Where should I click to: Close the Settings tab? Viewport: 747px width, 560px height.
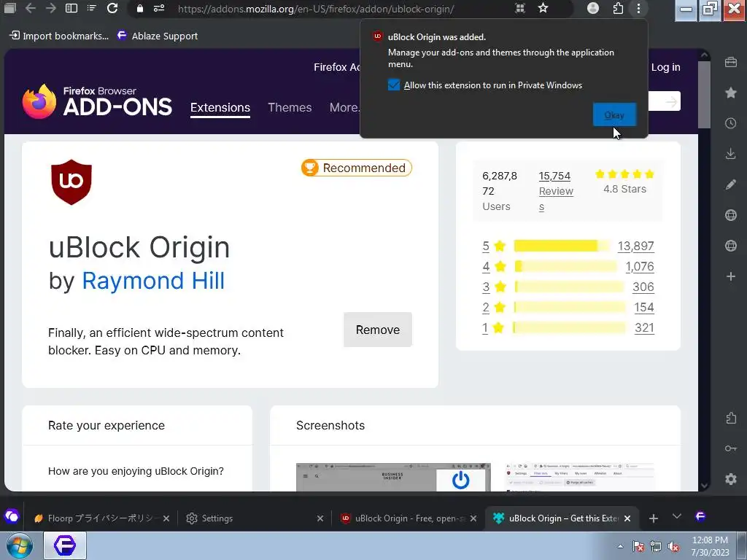tap(320, 518)
